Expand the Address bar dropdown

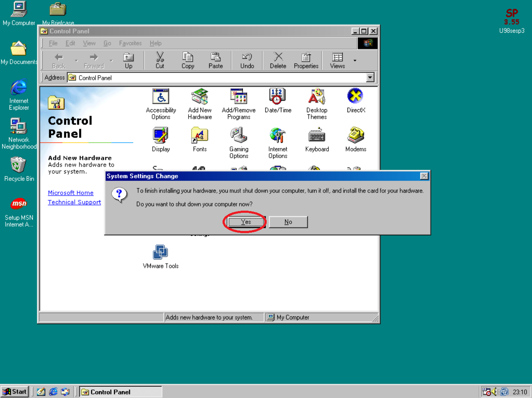(370, 78)
